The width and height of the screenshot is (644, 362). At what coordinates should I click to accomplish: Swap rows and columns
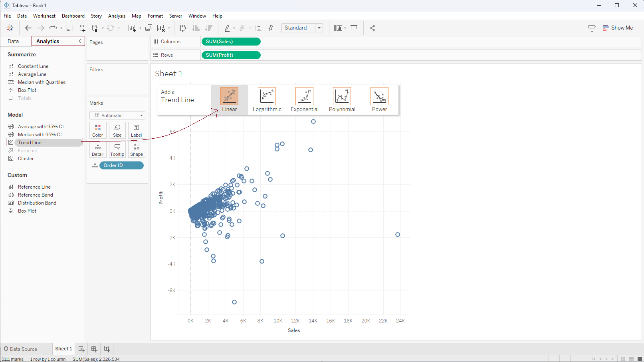183,28
